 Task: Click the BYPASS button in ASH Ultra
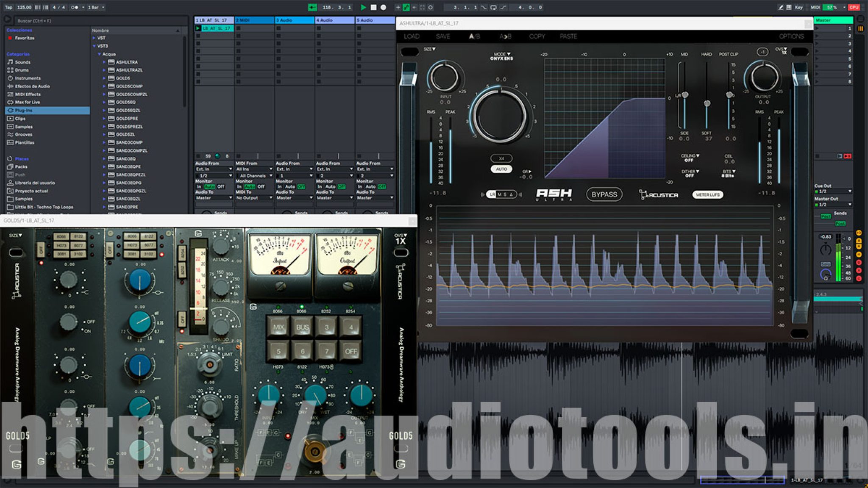[604, 194]
